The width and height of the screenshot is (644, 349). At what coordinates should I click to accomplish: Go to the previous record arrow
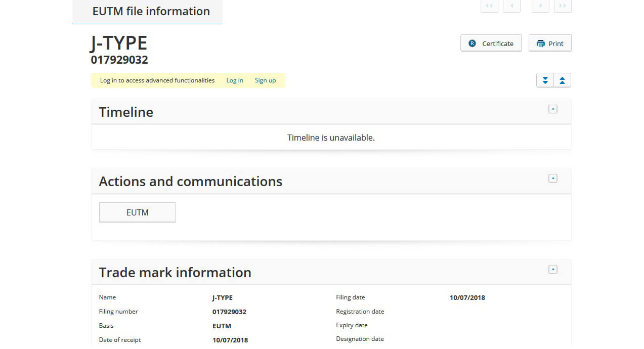coord(511,6)
